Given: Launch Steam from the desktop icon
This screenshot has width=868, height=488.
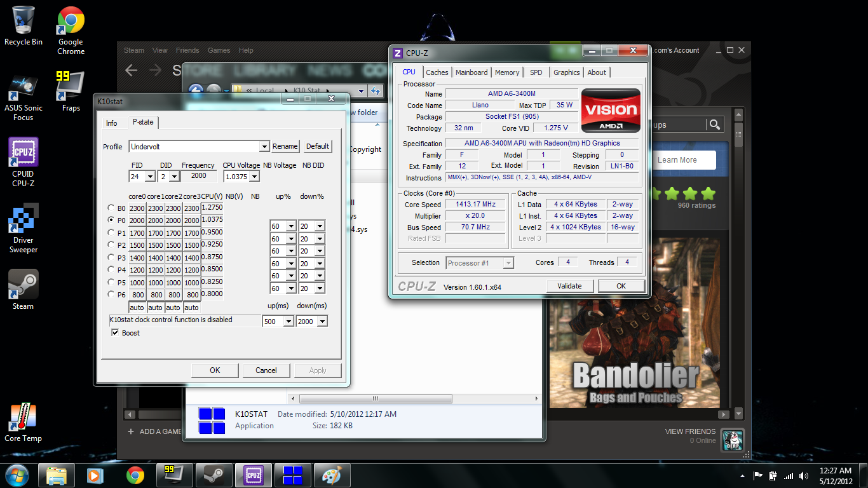Looking at the screenshot, I should 24,289.
